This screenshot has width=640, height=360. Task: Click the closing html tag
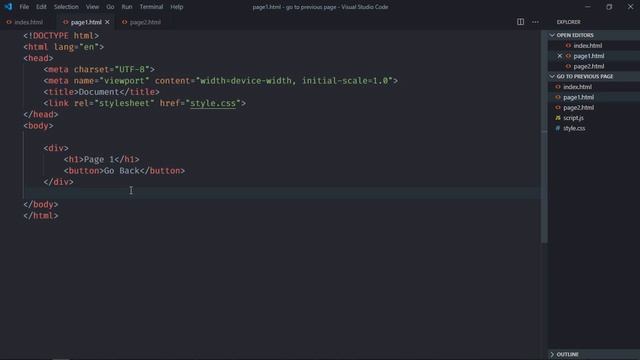tap(41, 216)
